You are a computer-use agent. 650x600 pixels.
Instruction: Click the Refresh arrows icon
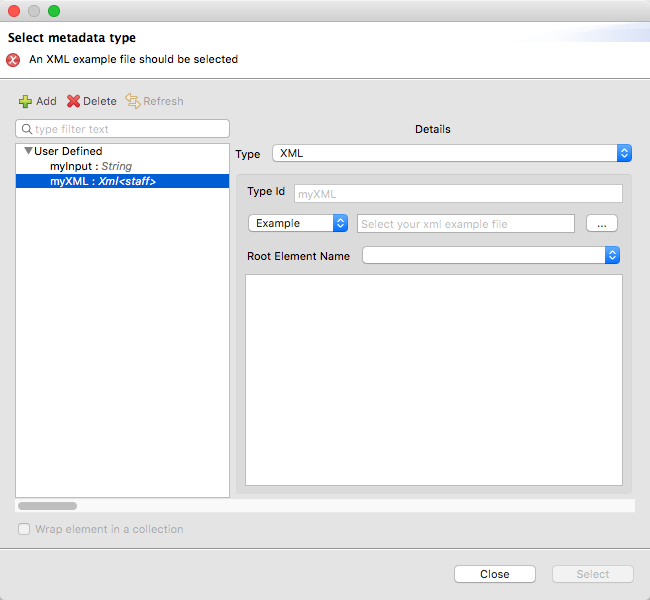(x=133, y=101)
